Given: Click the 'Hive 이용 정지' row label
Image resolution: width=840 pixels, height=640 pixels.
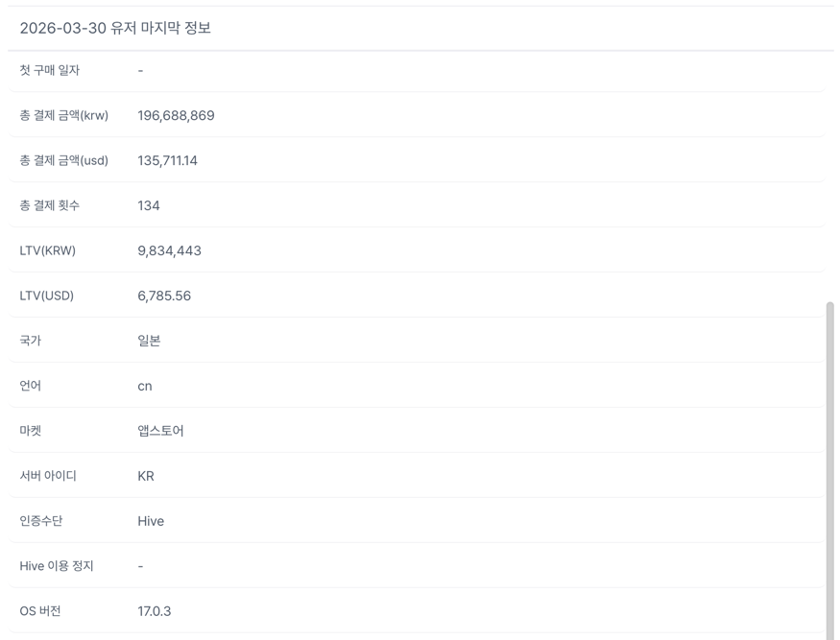Looking at the screenshot, I should click(57, 566).
